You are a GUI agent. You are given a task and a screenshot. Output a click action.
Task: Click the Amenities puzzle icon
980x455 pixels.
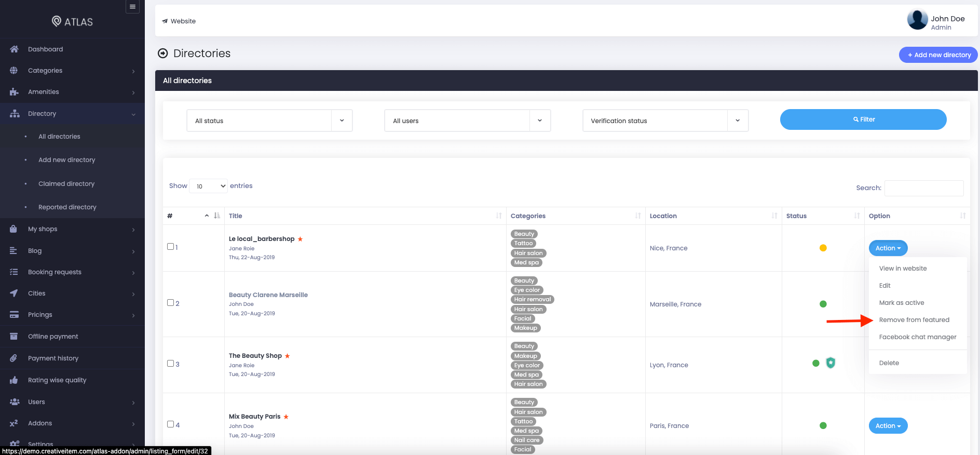pos(14,92)
